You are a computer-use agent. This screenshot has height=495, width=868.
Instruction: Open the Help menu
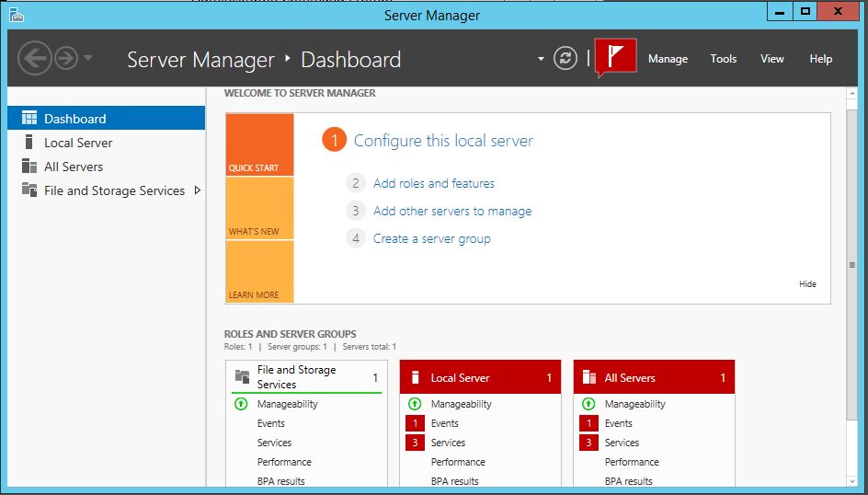[x=820, y=59]
